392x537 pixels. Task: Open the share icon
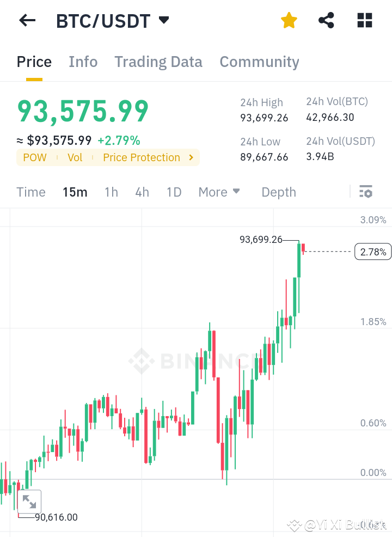326,20
